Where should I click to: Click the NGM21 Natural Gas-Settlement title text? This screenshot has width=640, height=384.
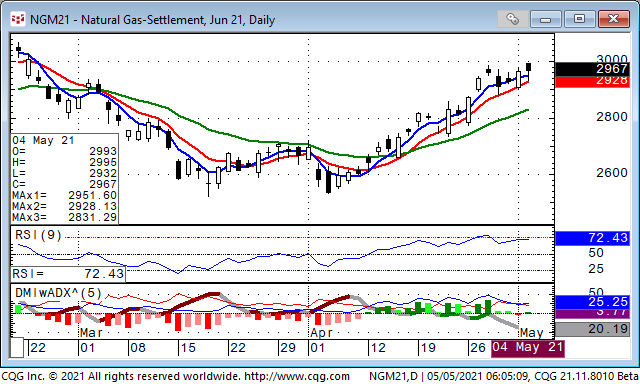pos(153,20)
